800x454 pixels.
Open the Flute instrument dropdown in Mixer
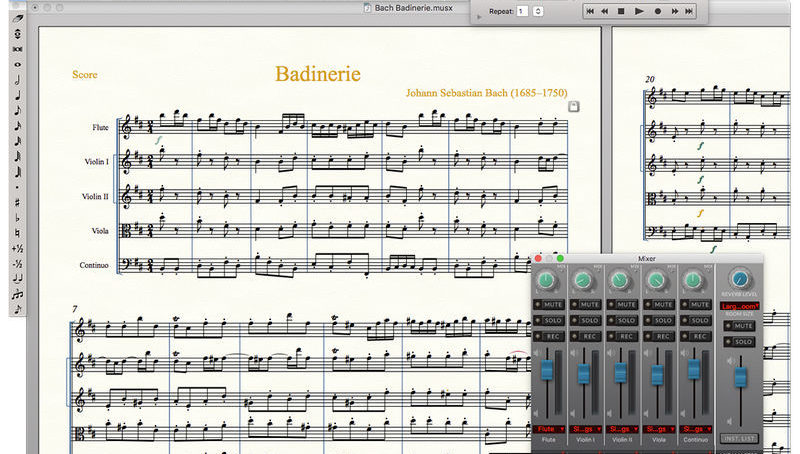tap(549, 429)
